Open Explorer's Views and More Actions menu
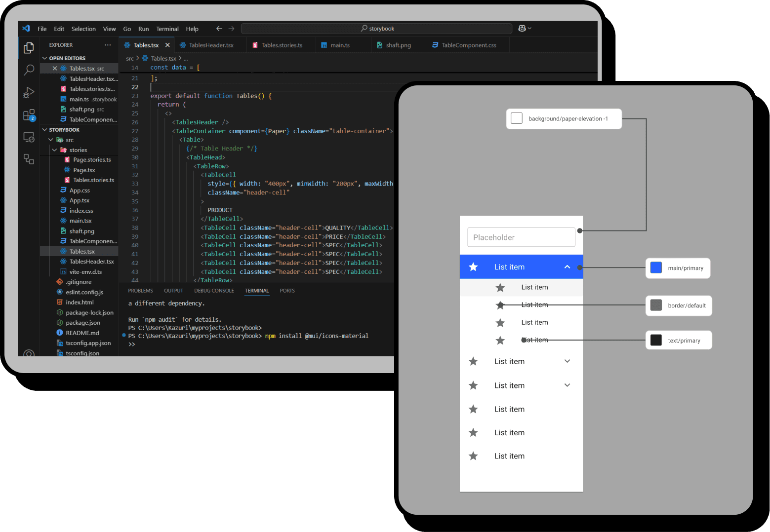This screenshot has width=770, height=532. pyautogui.click(x=108, y=45)
